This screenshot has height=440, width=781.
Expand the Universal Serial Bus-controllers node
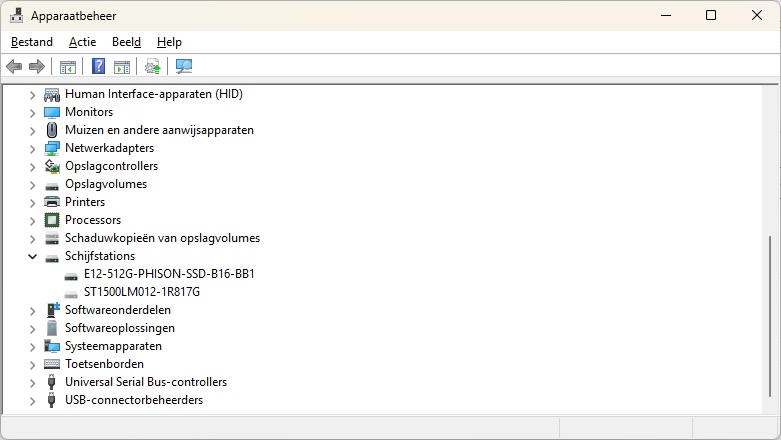click(32, 383)
